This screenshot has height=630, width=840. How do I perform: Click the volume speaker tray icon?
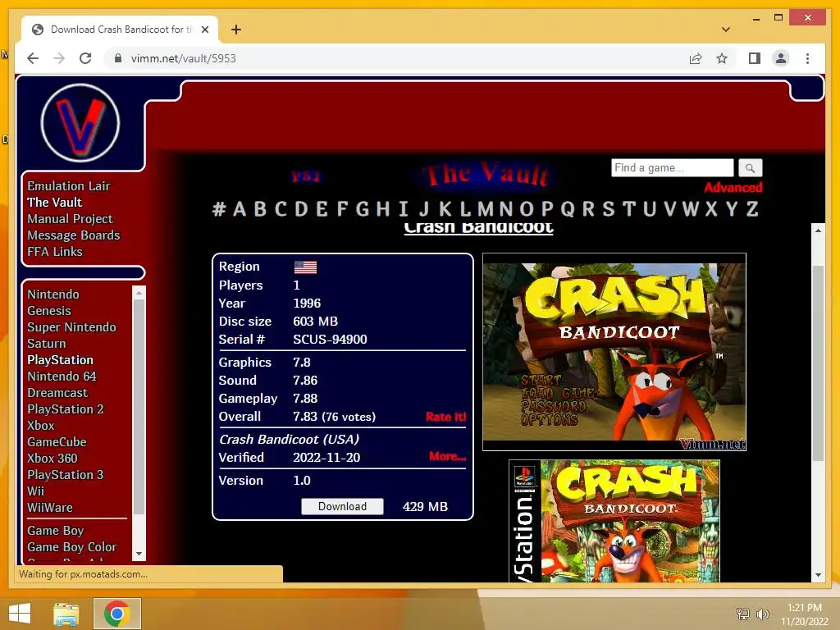[x=762, y=614]
